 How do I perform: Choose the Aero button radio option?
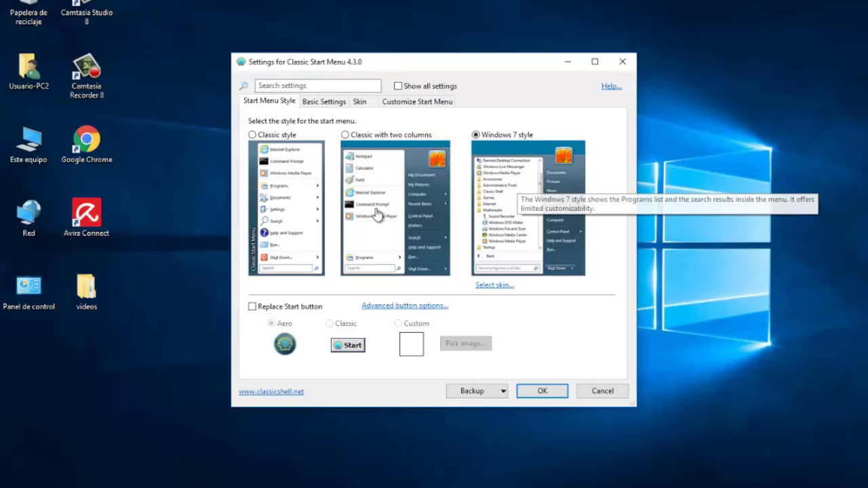tap(272, 323)
